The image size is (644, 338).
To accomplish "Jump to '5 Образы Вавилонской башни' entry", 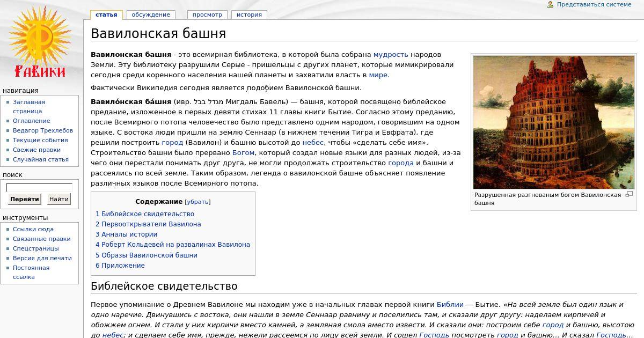I will 147,255.
